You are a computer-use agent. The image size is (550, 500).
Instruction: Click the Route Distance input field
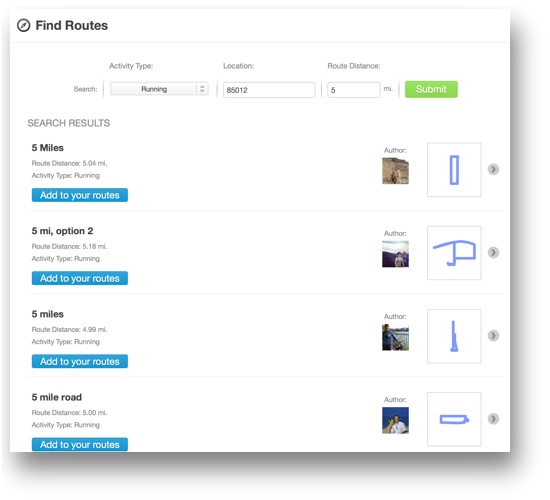click(354, 90)
